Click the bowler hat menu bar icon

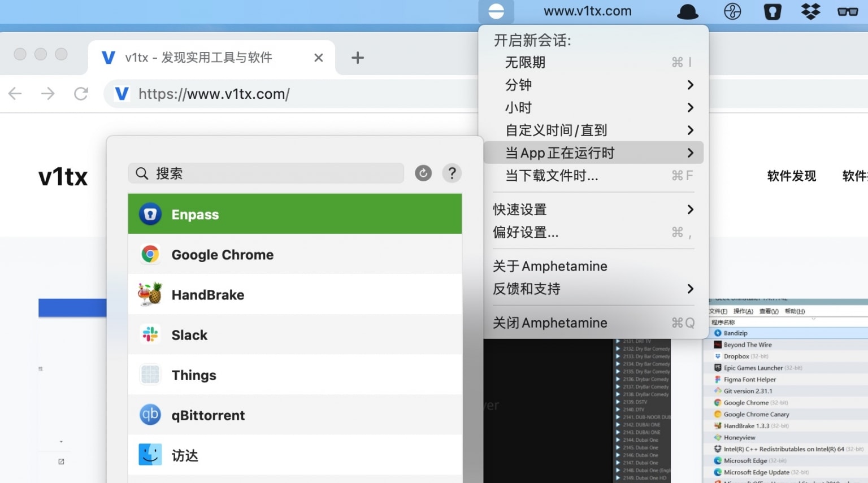(x=687, y=11)
